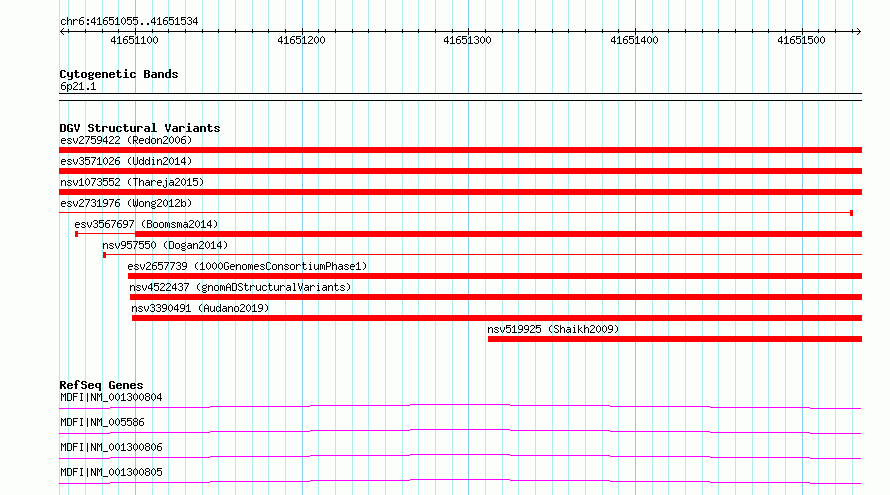
Task: Click the magenta line for MDFI|NM_001300806
Action: coord(460,456)
